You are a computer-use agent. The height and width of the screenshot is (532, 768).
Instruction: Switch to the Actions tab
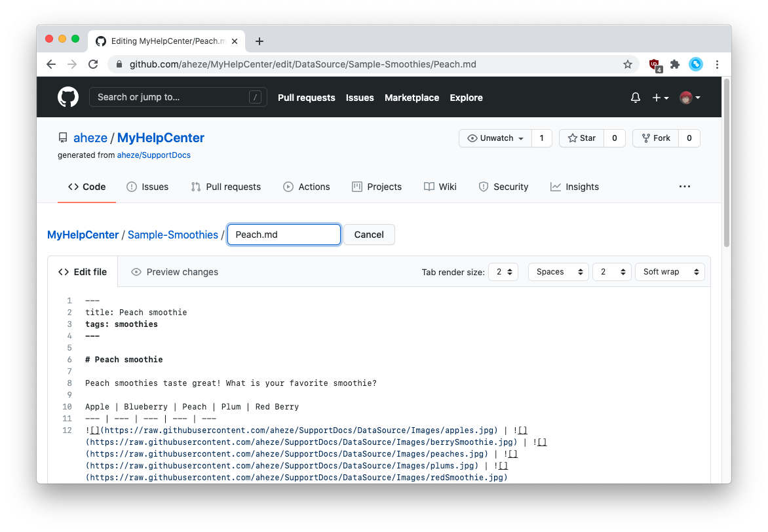pos(307,187)
